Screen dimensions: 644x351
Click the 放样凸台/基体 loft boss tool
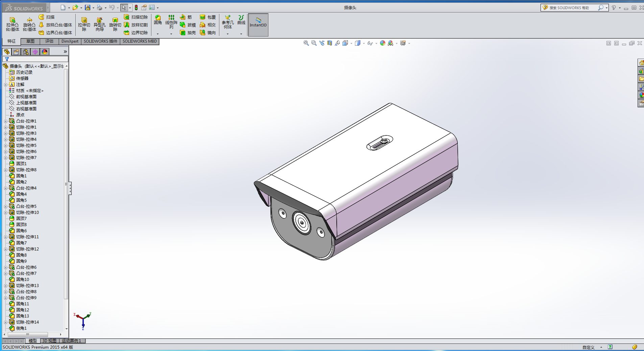point(55,25)
